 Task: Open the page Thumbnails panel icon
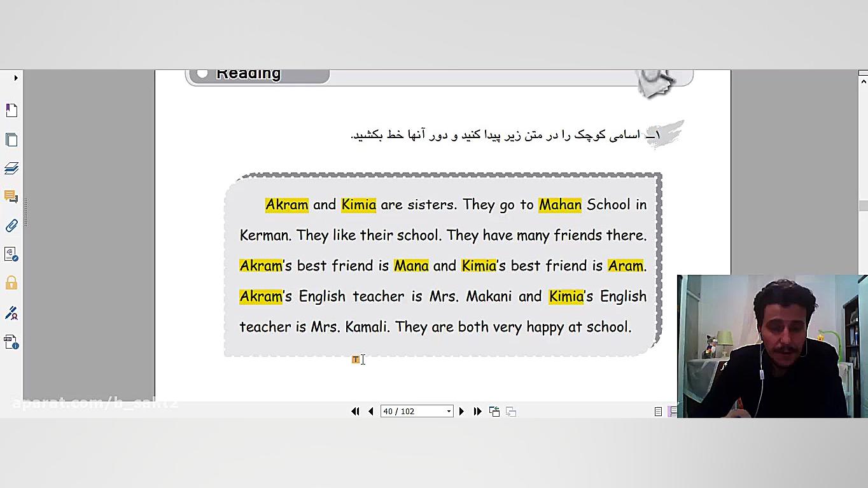pos(11,139)
